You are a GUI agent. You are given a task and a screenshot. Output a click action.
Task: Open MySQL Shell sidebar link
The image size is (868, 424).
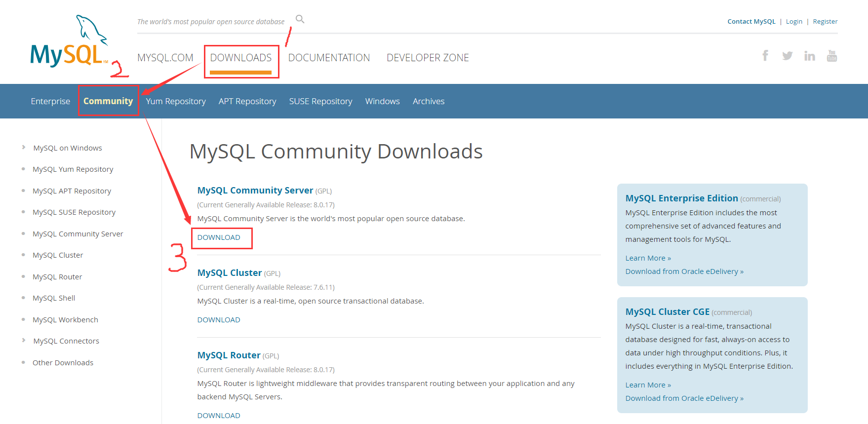(x=54, y=298)
